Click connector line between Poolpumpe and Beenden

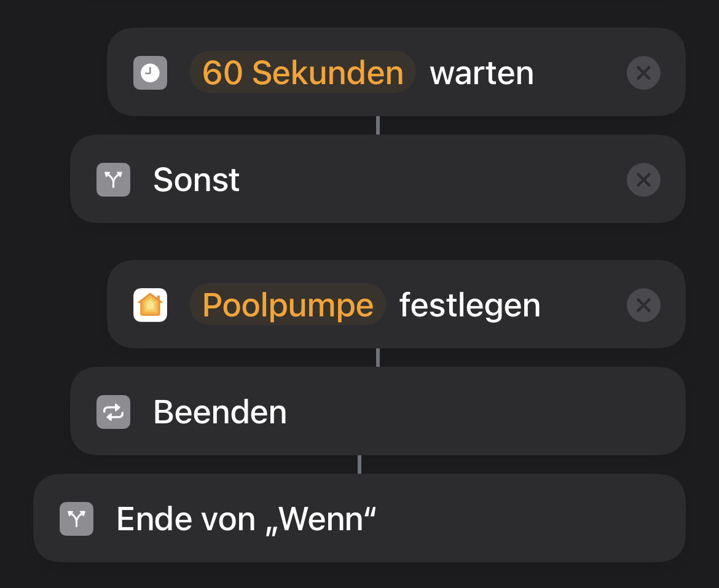click(377, 358)
